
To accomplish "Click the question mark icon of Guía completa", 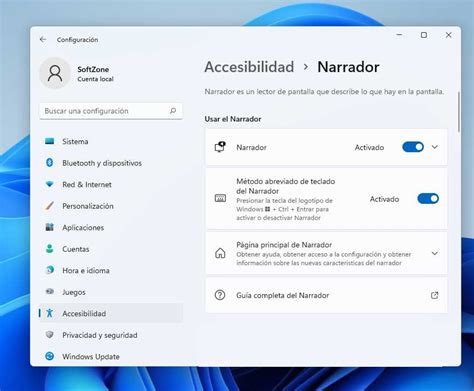I will click(x=220, y=295).
